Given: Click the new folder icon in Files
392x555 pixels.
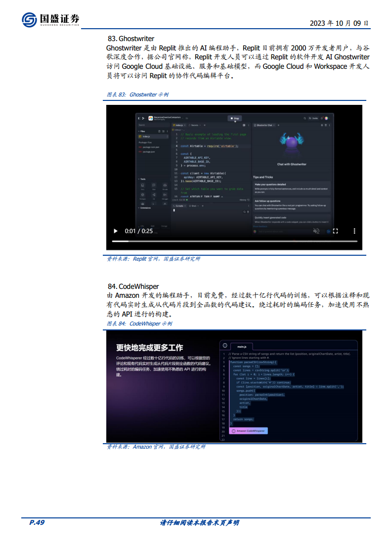Looking at the screenshot, I should [163, 131].
